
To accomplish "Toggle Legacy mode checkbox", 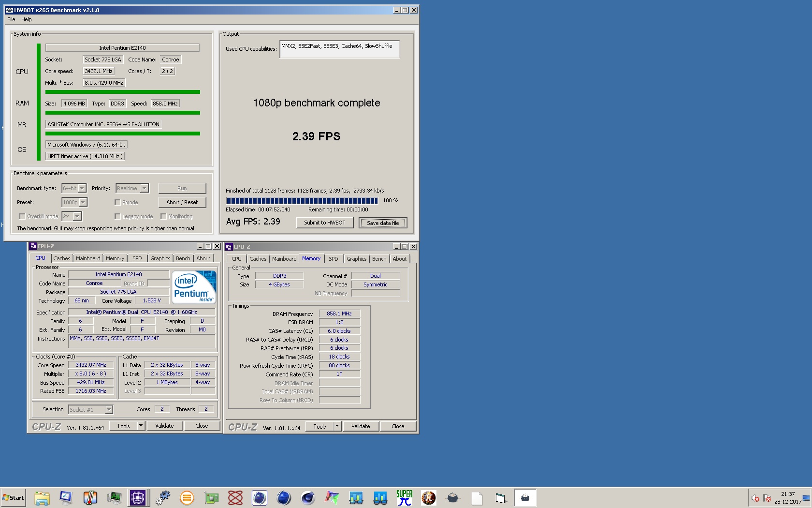I will click(117, 216).
